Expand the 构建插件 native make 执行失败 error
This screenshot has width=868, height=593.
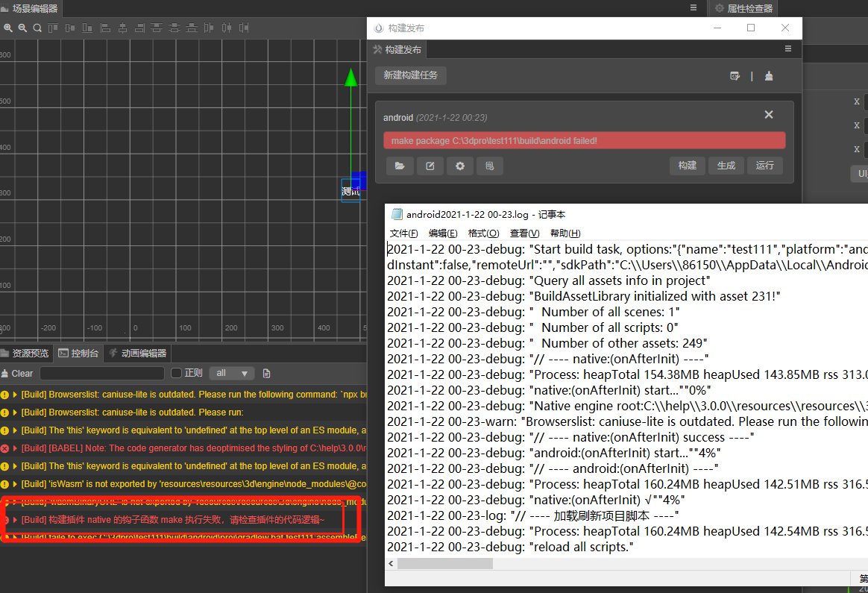coord(15,520)
